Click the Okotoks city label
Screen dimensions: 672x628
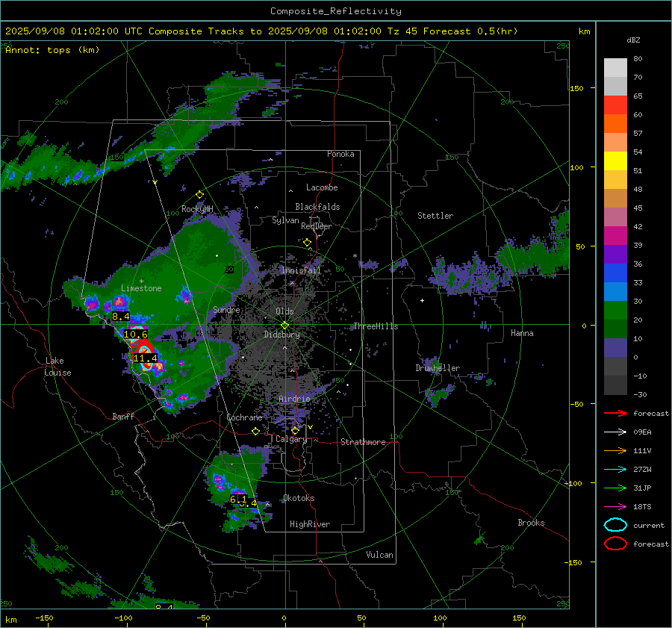(299, 498)
